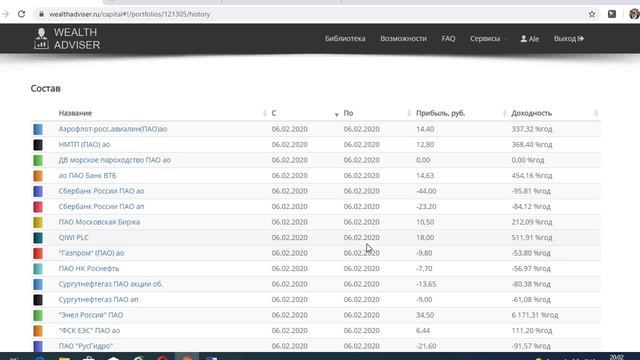Open ПАО Московская Биржа link

point(99,222)
